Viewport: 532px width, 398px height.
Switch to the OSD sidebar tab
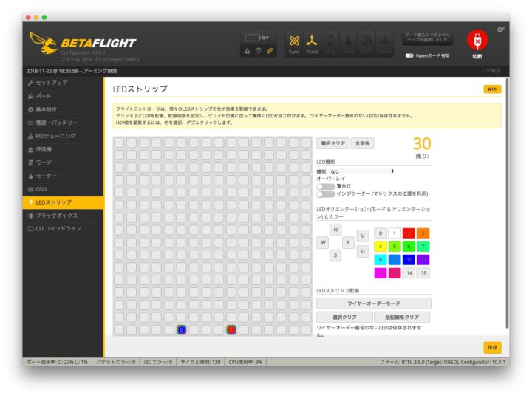(x=41, y=189)
